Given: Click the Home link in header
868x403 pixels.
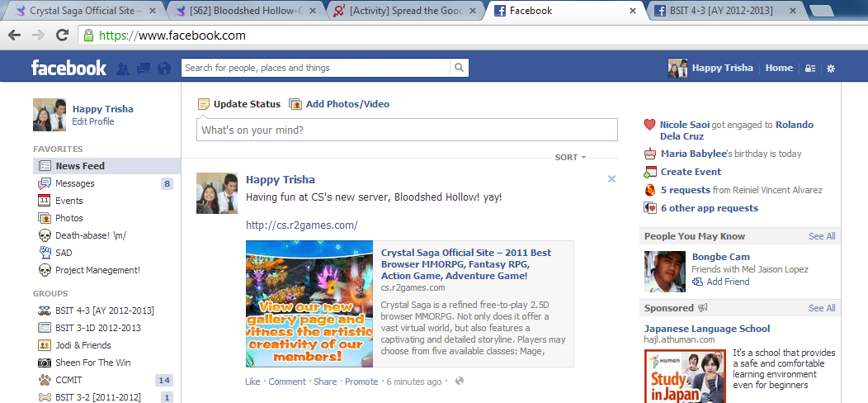Looking at the screenshot, I should pos(779,68).
